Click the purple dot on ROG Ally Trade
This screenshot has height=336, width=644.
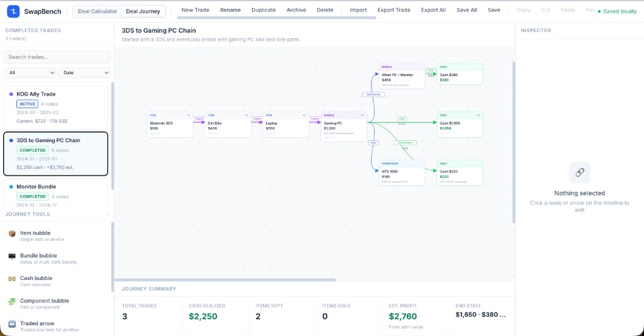(x=11, y=94)
